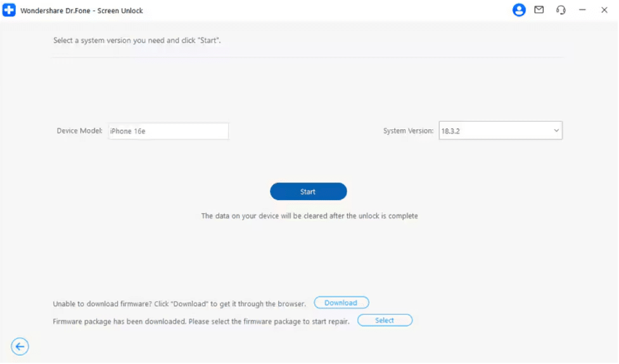Image resolution: width=619 pixels, height=364 pixels.
Task: Click the data will be cleared warning text
Action: point(310,216)
